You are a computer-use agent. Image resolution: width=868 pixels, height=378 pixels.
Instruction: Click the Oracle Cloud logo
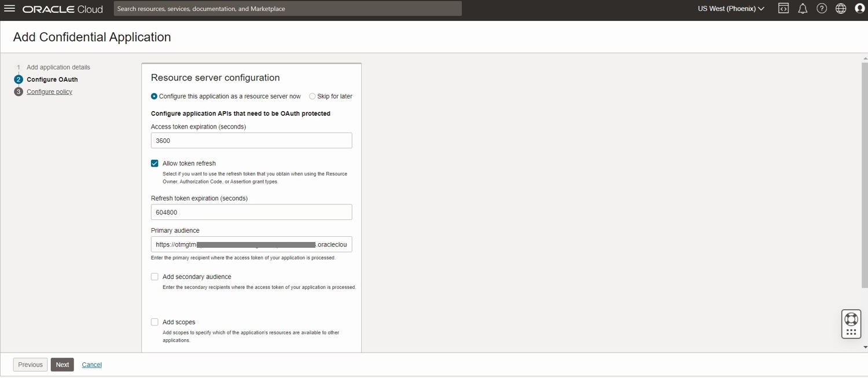click(x=62, y=9)
